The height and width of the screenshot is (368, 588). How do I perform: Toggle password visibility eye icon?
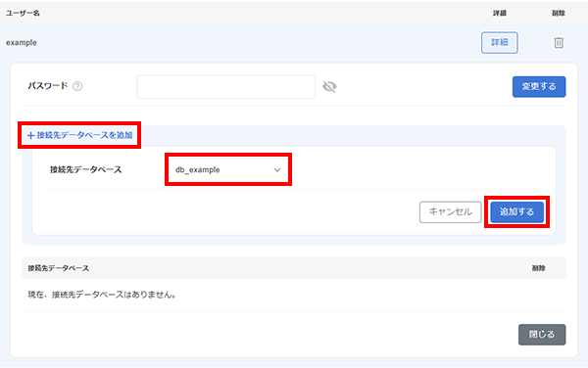(329, 87)
